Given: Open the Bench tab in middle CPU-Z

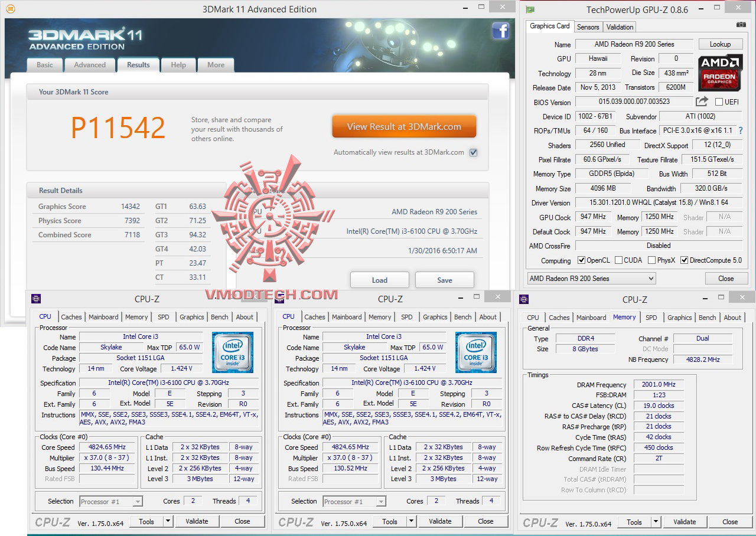Looking at the screenshot, I should click(463, 317).
